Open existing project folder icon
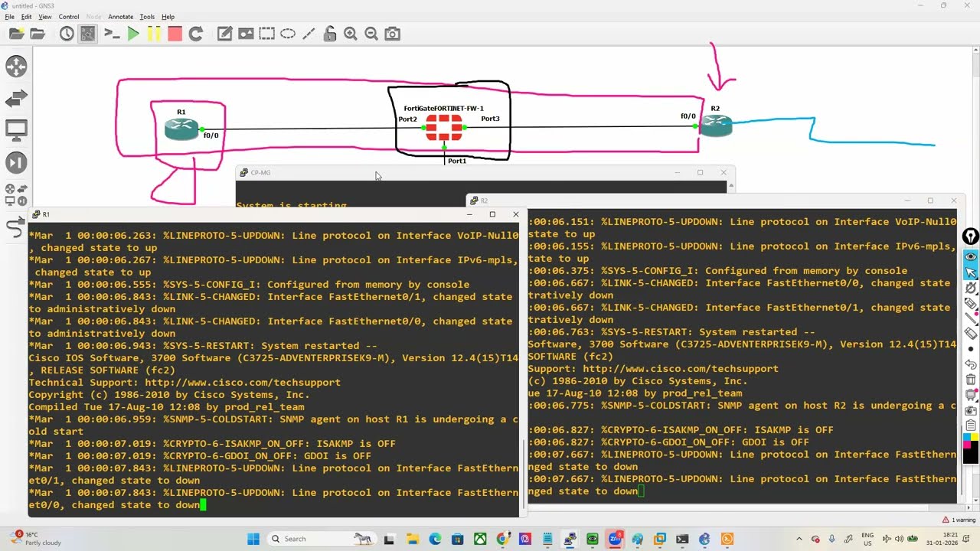The width and height of the screenshot is (980, 551). coord(38,34)
